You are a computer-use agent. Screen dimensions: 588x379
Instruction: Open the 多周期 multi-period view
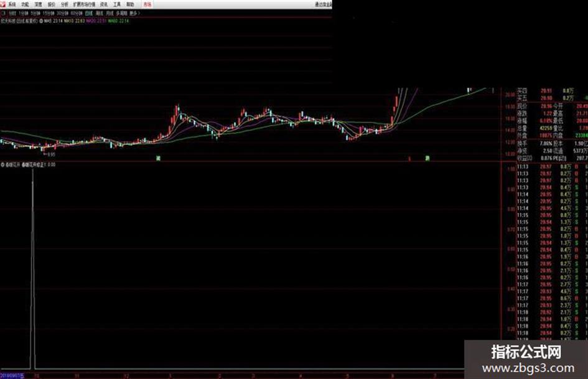(x=121, y=13)
